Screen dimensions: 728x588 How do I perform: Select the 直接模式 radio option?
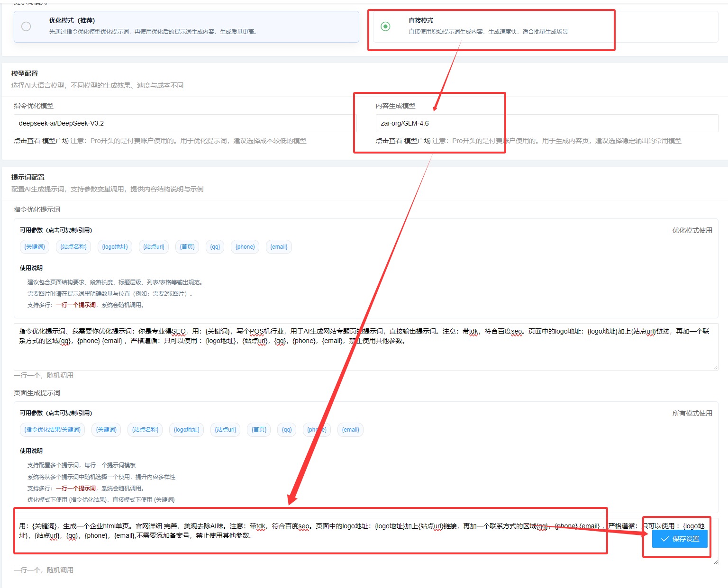(x=385, y=27)
